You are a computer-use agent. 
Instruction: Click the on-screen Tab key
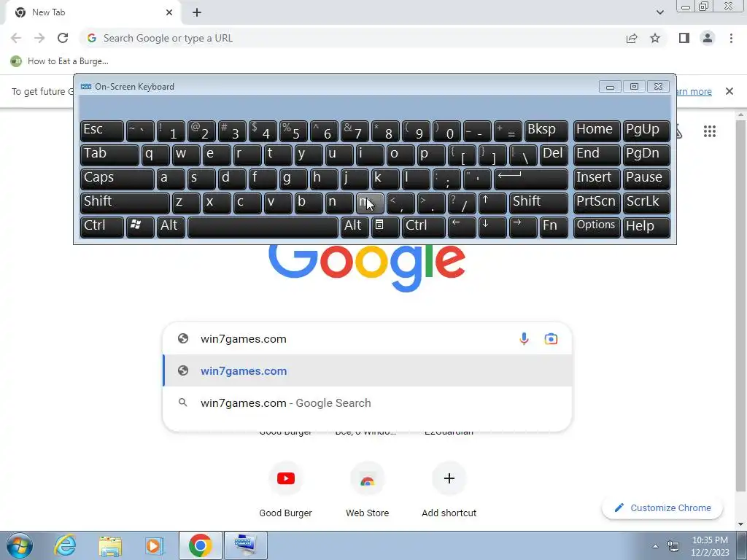click(x=109, y=155)
